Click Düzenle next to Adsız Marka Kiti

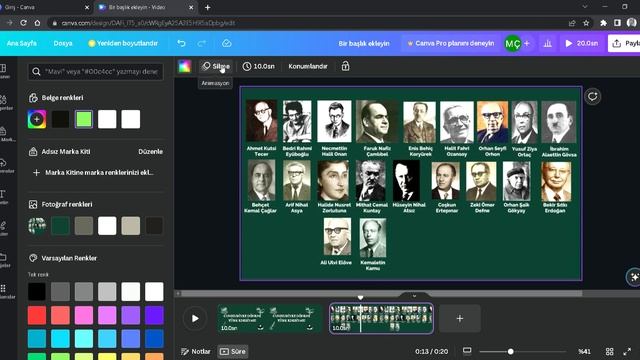click(150, 151)
